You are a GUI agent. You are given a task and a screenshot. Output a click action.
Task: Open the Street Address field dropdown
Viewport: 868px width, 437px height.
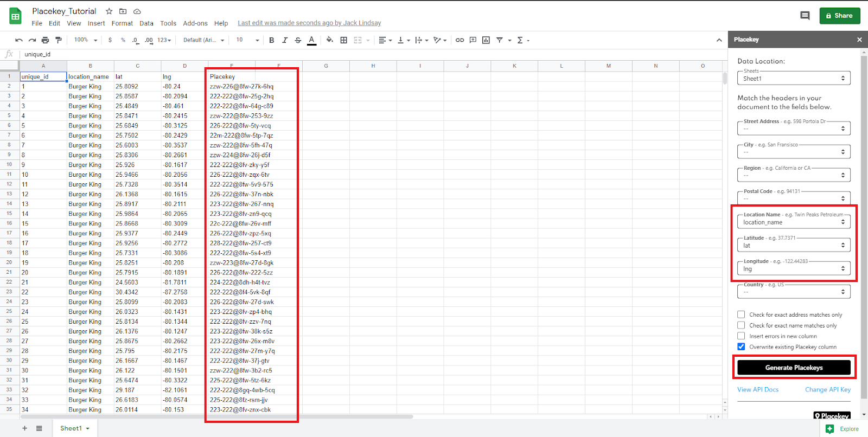pos(794,128)
